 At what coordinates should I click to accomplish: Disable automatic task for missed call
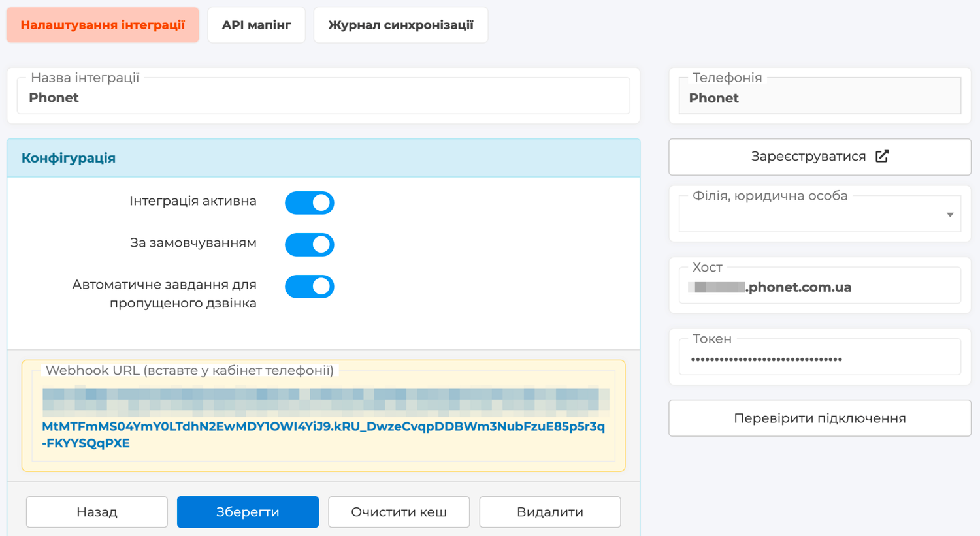tap(310, 287)
